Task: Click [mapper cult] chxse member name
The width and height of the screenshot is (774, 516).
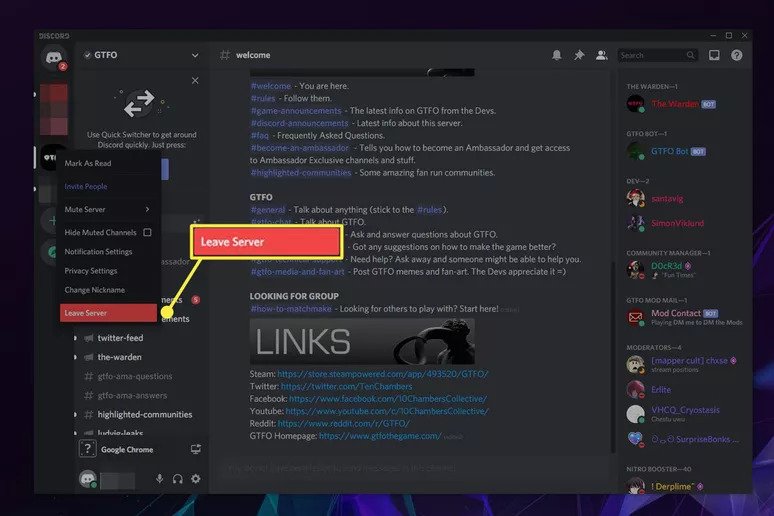Action: (689, 360)
